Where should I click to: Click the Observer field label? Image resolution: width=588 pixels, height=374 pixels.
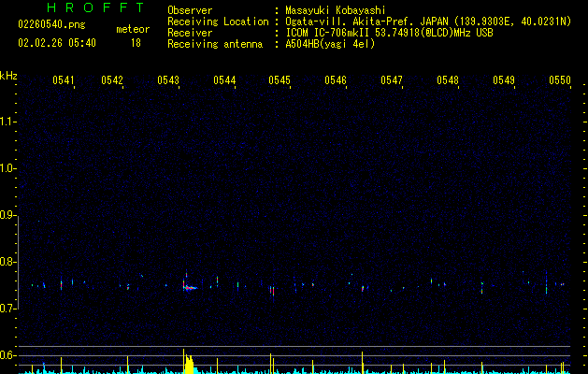click(190, 10)
